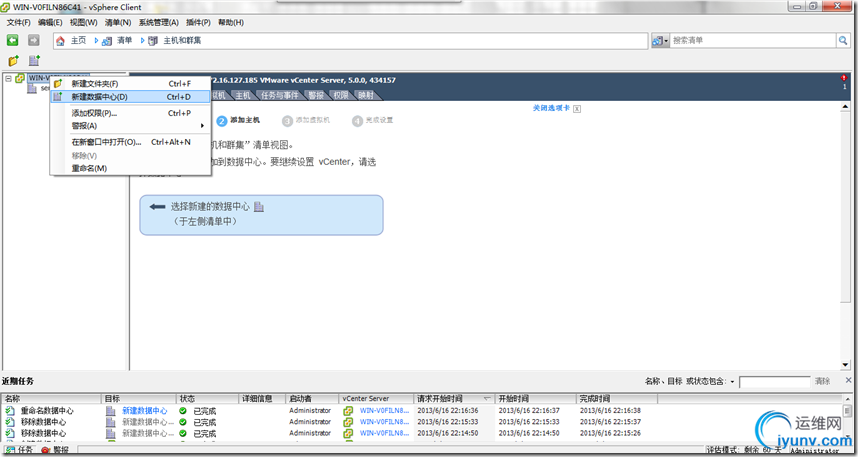Click the 警报 icon in the status bar

(45, 450)
